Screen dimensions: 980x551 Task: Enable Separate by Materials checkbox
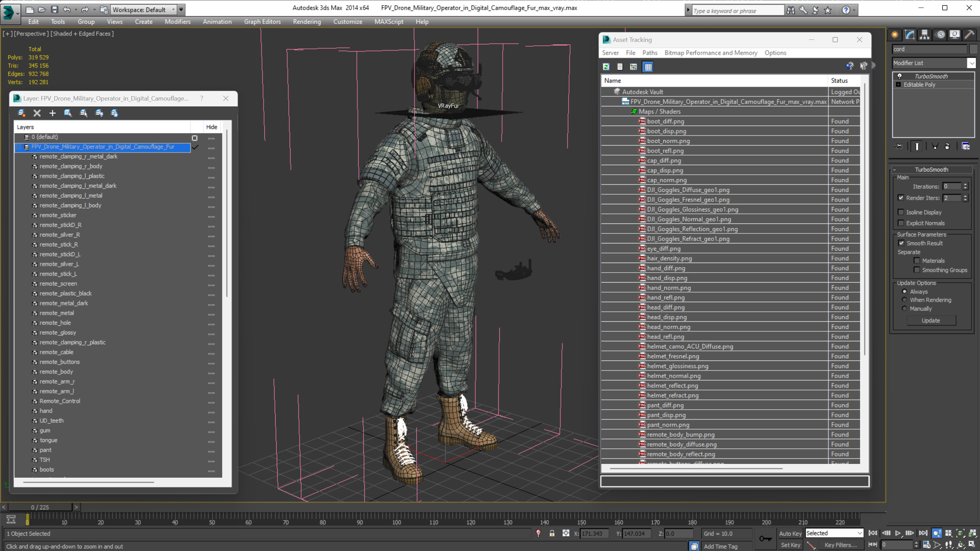point(916,261)
